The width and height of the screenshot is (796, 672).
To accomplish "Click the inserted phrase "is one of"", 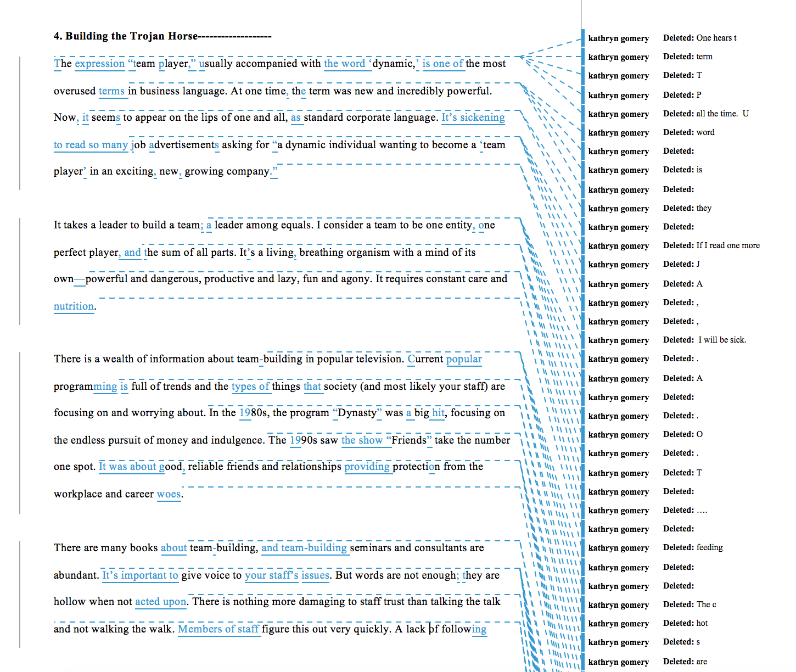I will [442, 64].
